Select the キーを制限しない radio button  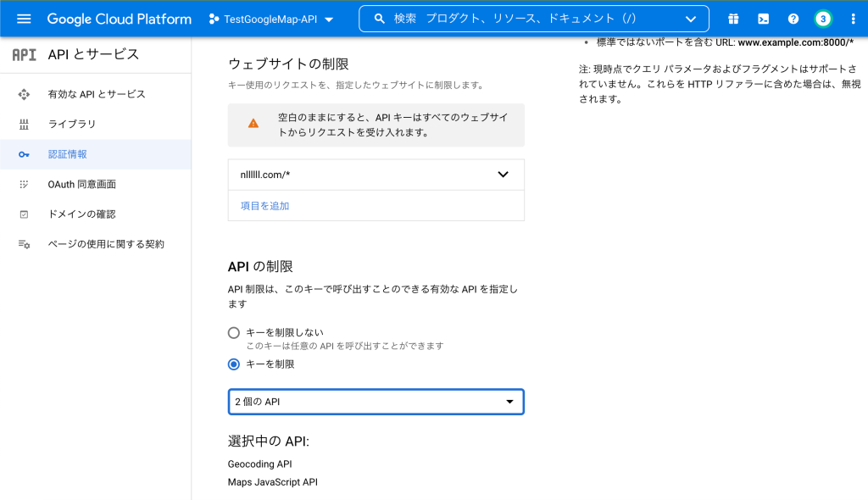[234, 333]
